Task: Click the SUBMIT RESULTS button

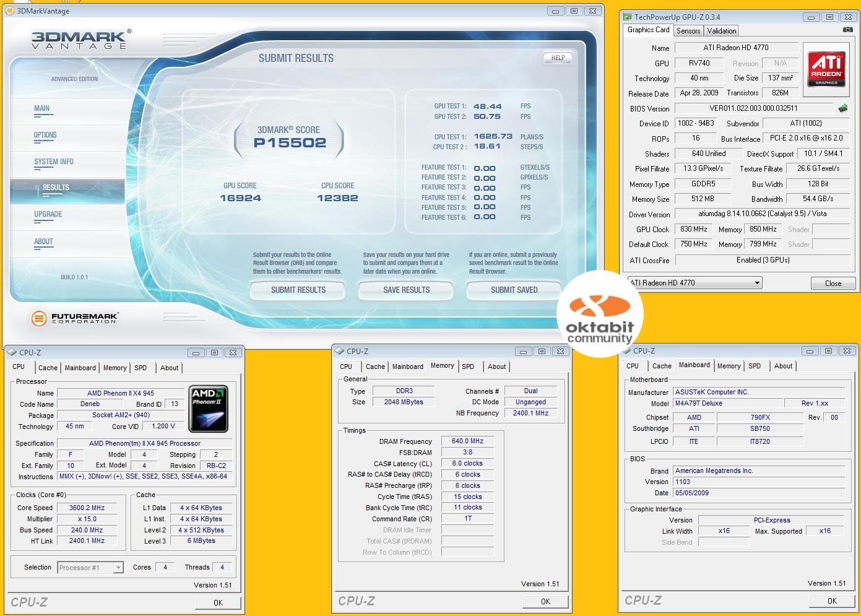Action: click(298, 290)
